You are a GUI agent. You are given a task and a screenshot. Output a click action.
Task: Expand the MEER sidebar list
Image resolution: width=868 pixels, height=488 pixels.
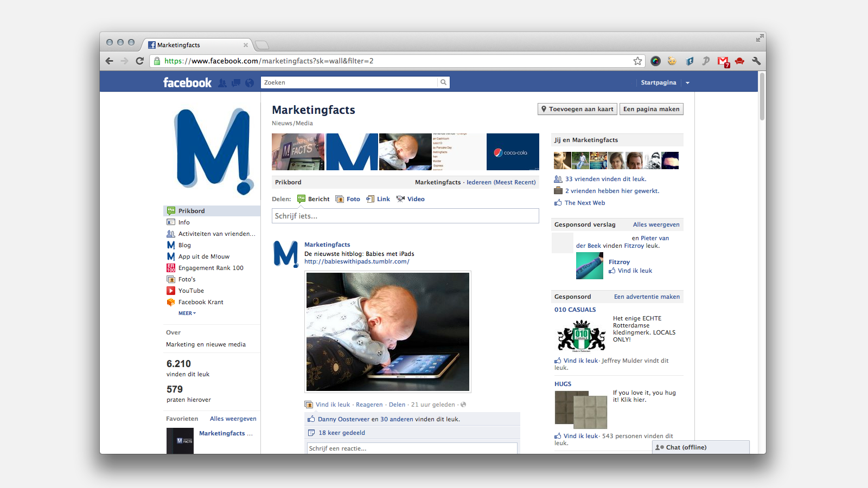[187, 313]
